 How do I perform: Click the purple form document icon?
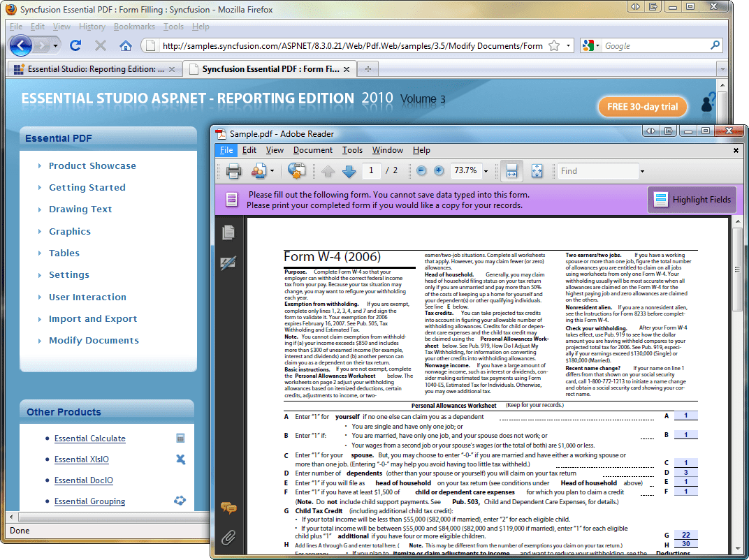232,200
